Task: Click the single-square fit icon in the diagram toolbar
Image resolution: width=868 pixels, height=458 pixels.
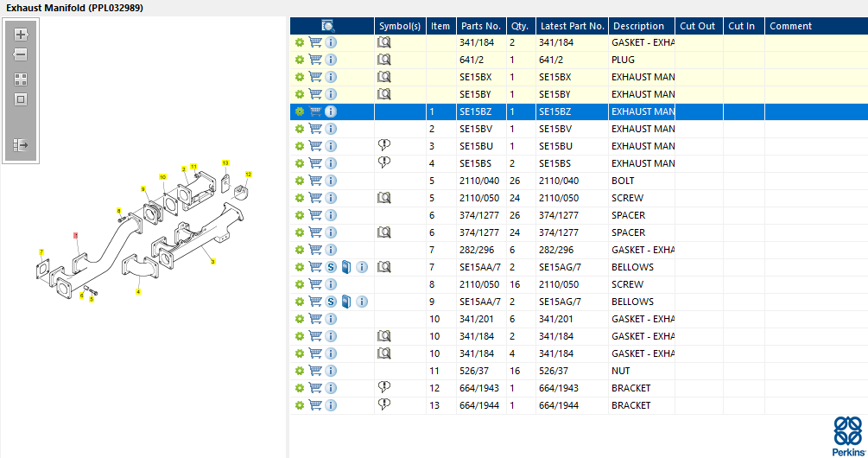Action: click(21, 99)
